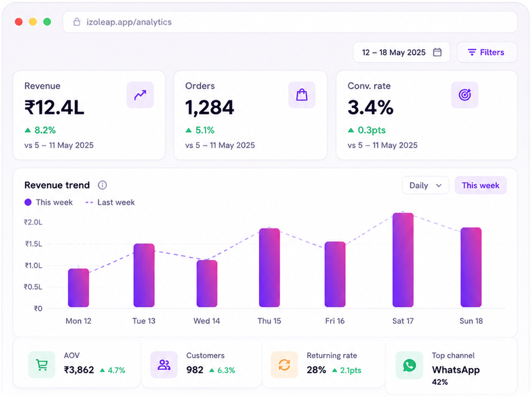Click the Mon 12 axis label
The image size is (532, 397).
(78, 321)
